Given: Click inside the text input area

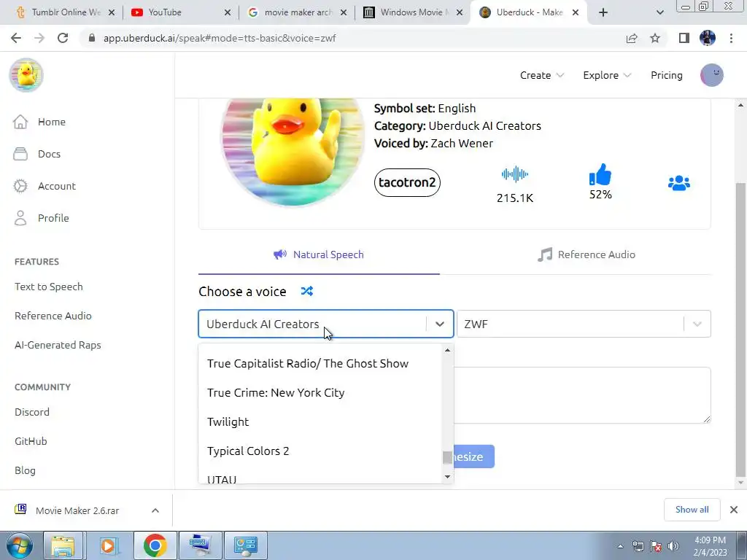Looking at the screenshot, I should click(582, 395).
